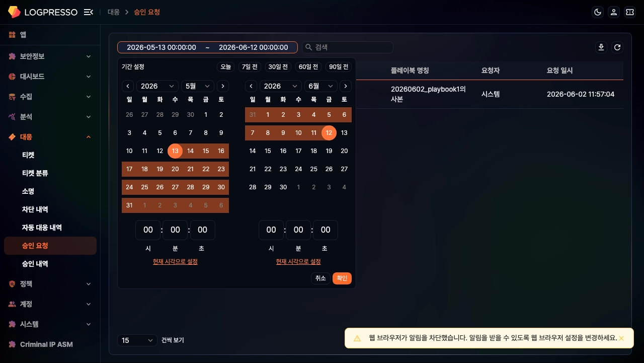The image size is (644, 363).
Task: Click the 대응 breadcrumb link
Action: 114,12
